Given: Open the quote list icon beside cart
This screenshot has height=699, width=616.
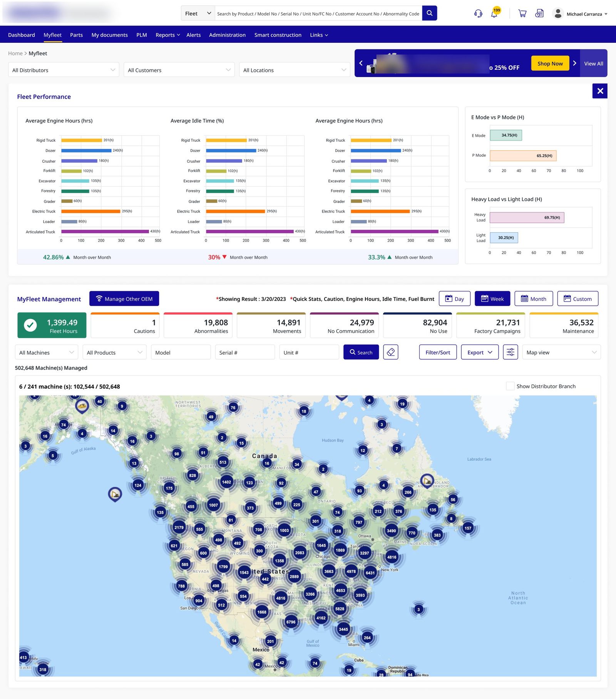Looking at the screenshot, I should [539, 13].
